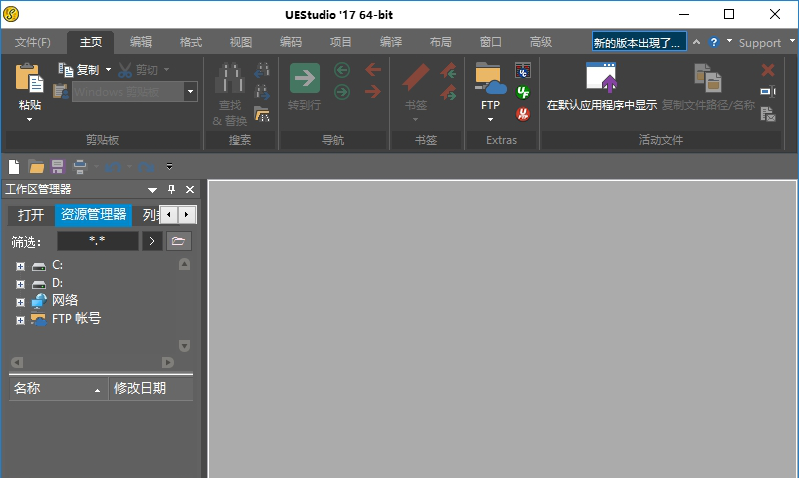Click the open folder quick toolbar icon
The height and width of the screenshot is (497, 799).
tap(36, 167)
